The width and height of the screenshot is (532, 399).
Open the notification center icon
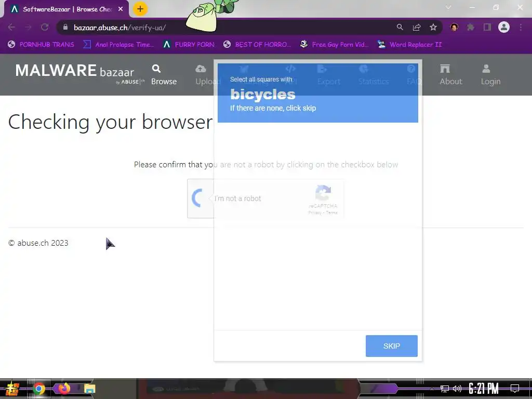[515, 389]
